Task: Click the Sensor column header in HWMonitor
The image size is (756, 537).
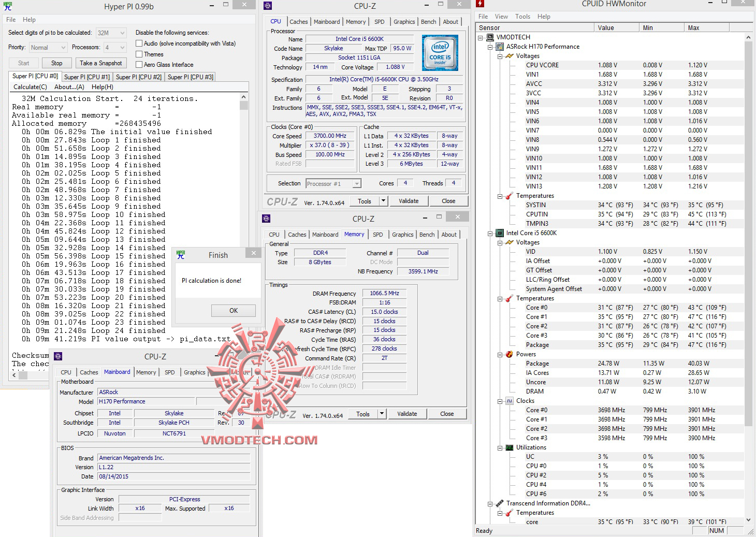Action: pos(535,28)
